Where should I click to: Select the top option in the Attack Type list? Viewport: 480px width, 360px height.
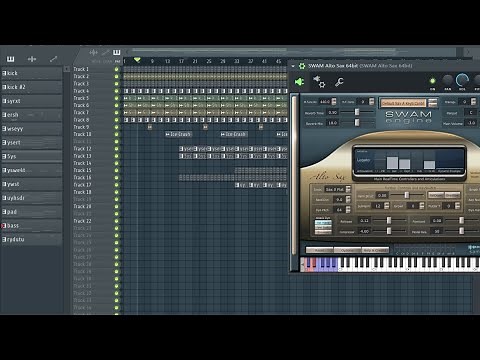(x=323, y=222)
